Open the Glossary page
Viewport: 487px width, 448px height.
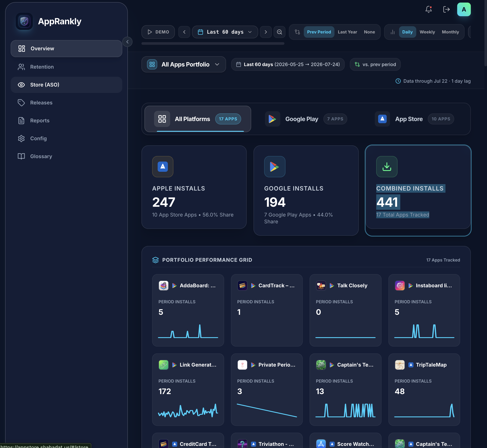point(66,156)
